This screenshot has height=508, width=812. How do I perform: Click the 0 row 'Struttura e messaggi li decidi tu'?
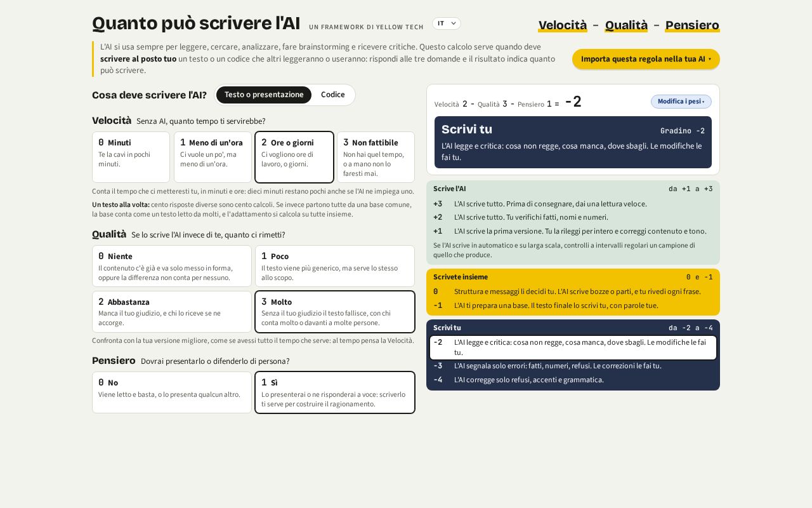point(573,291)
